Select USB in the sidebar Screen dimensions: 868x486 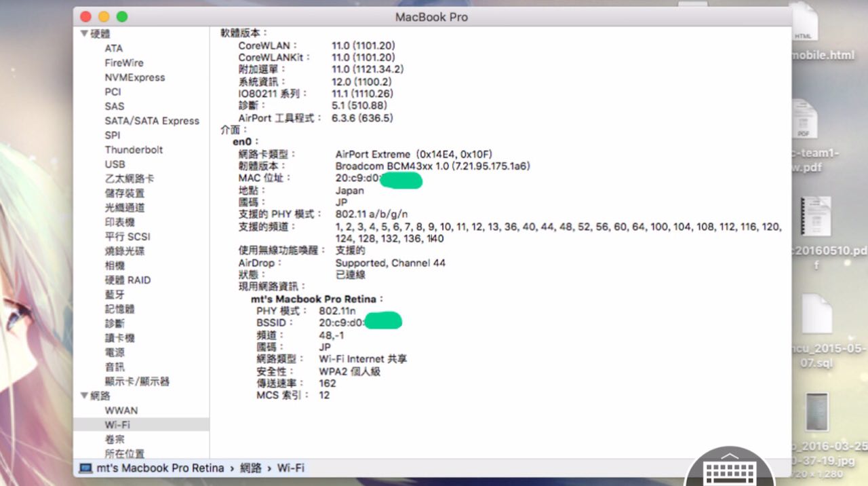[115, 164]
